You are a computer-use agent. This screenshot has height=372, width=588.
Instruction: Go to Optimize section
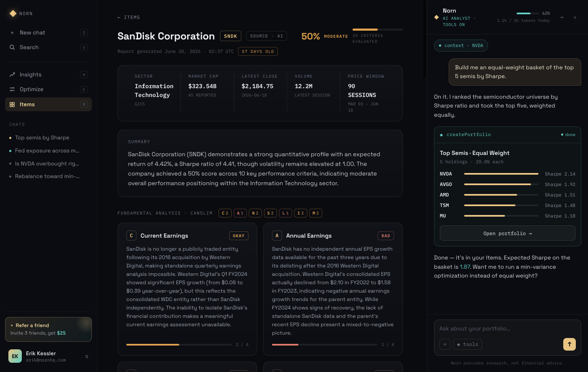[48, 89]
